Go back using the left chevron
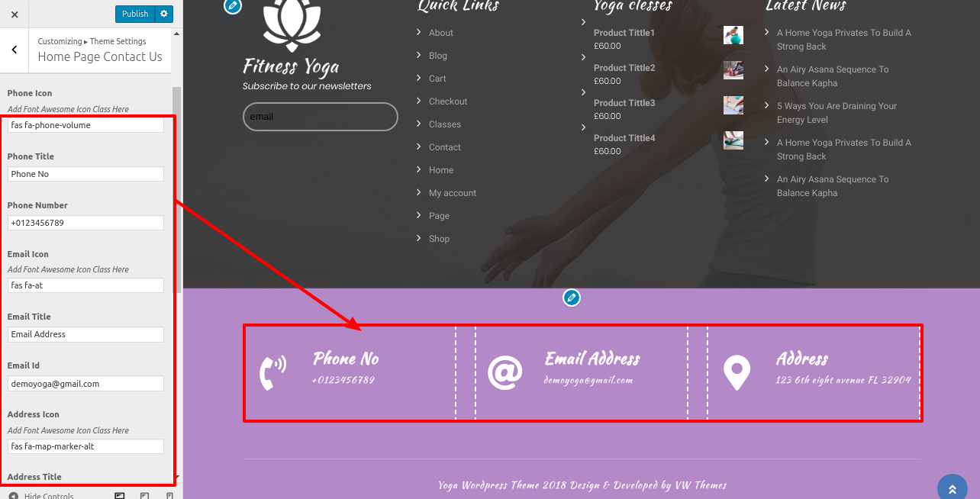The width and height of the screenshot is (980, 499). pyautogui.click(x=15, y=50)
